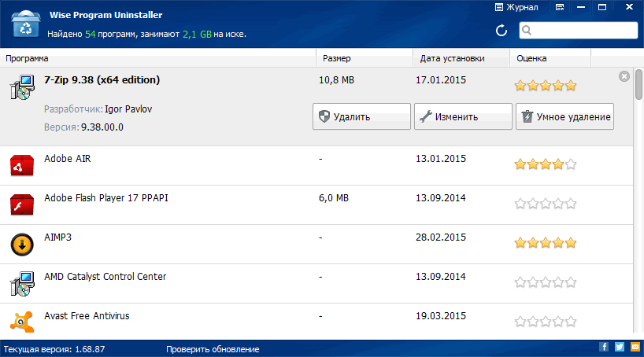Click the Умное удаление button
Viewport: 644px width, 357px height.
click(564, 116)
